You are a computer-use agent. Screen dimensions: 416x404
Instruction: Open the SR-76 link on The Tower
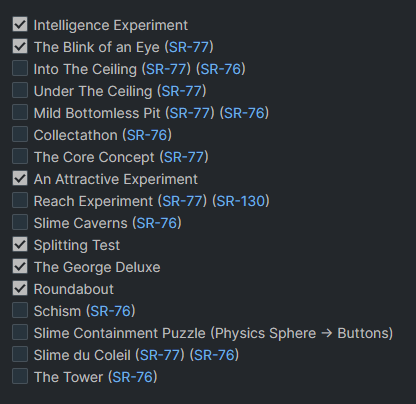(x=132, y=377)
